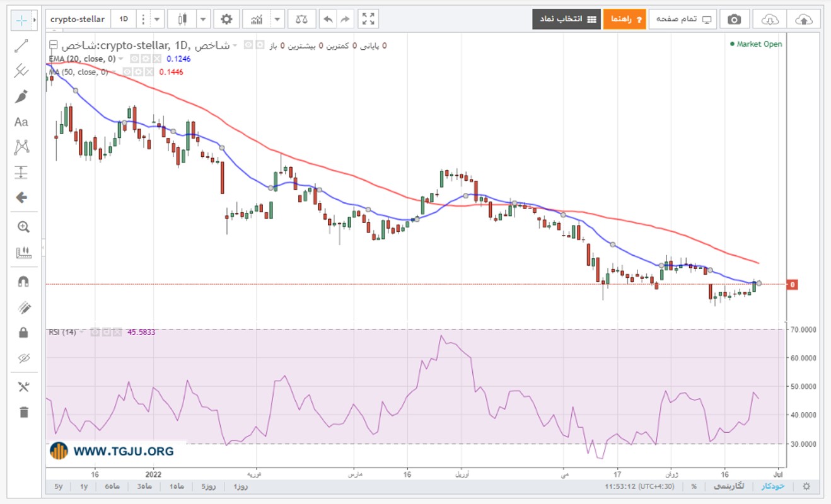Select the crosshair cursor tool
Screen dimensions: 831x504
[21, 20]
